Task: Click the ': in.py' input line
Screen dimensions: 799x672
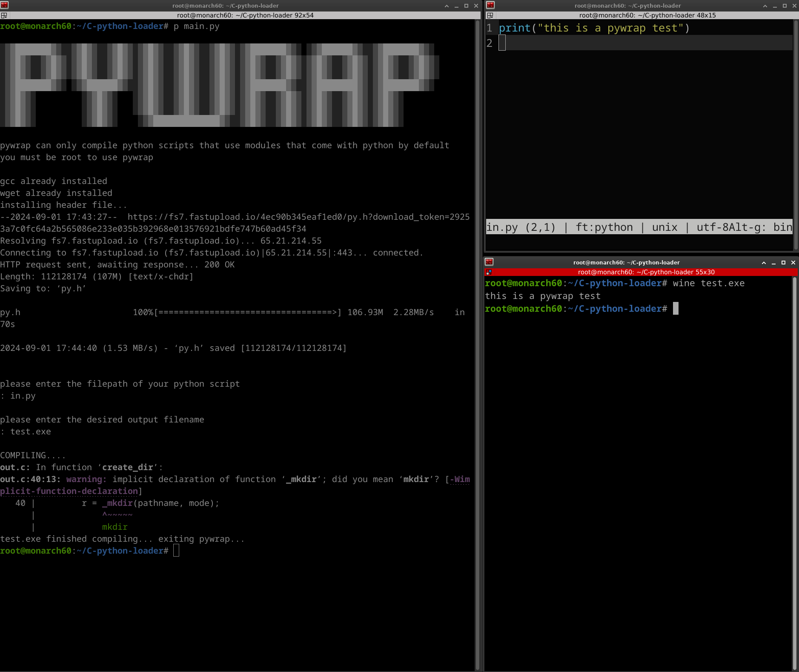Action: pyautogui.click(x=18, y=396)
